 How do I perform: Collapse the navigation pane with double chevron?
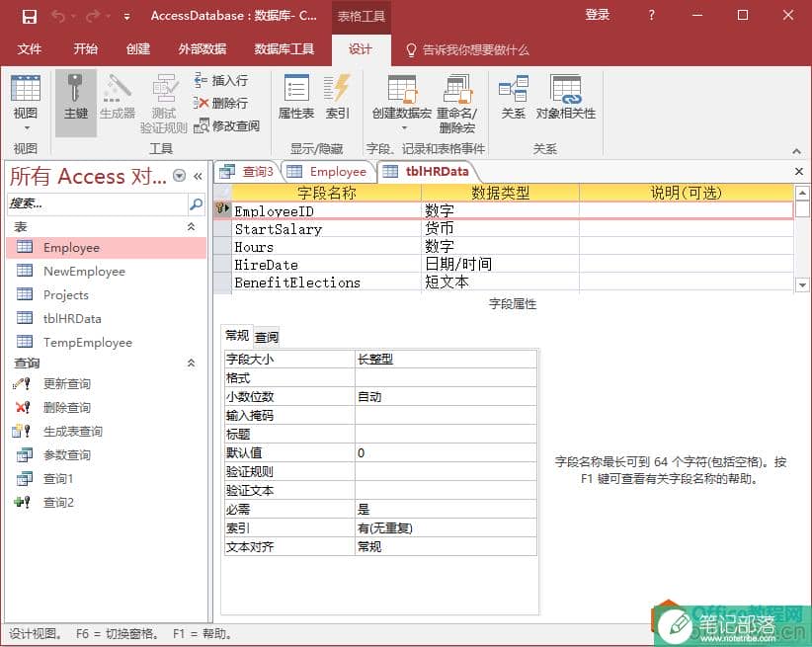pos(198,176)
